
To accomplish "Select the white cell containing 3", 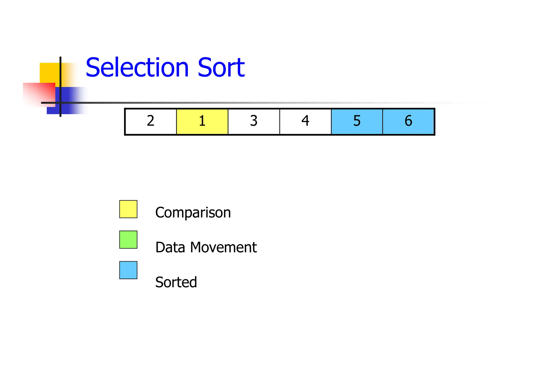I will pyautogui.click(x=254, y=122).
